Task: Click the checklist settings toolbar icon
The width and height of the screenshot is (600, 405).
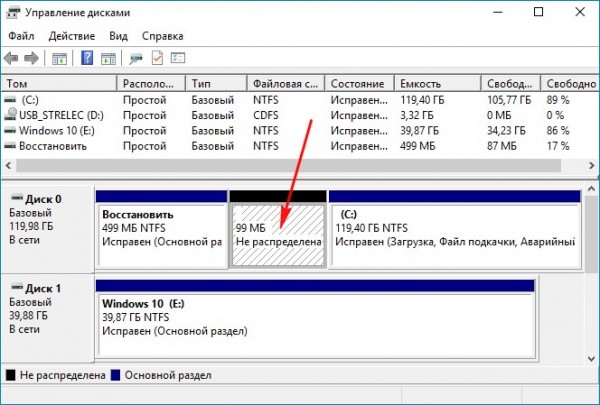Action: [x=178, y=58]
